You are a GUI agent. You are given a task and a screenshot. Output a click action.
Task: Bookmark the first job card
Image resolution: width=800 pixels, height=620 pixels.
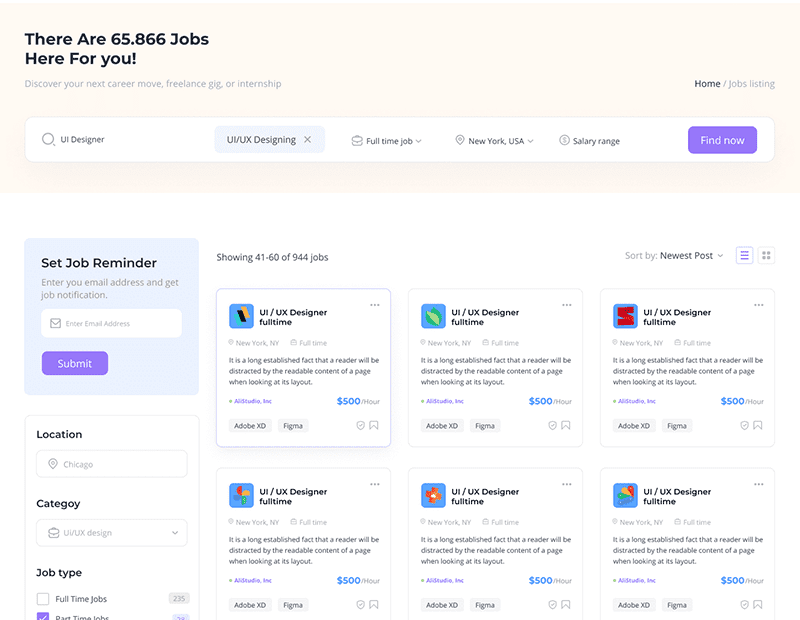[x=374, y=425]
